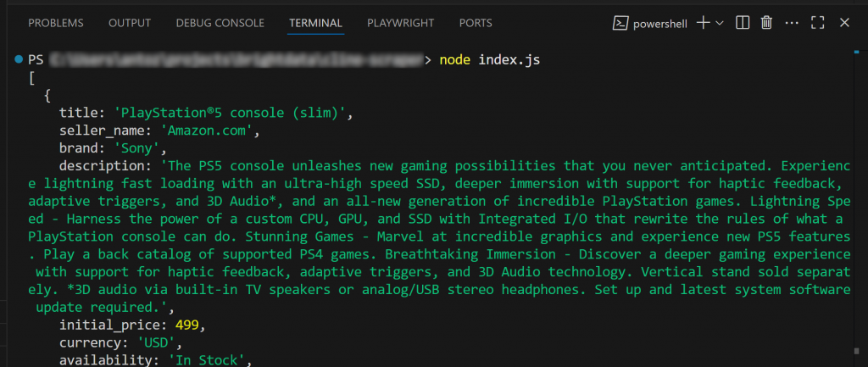Open the PORTS tab

point(476,23)
